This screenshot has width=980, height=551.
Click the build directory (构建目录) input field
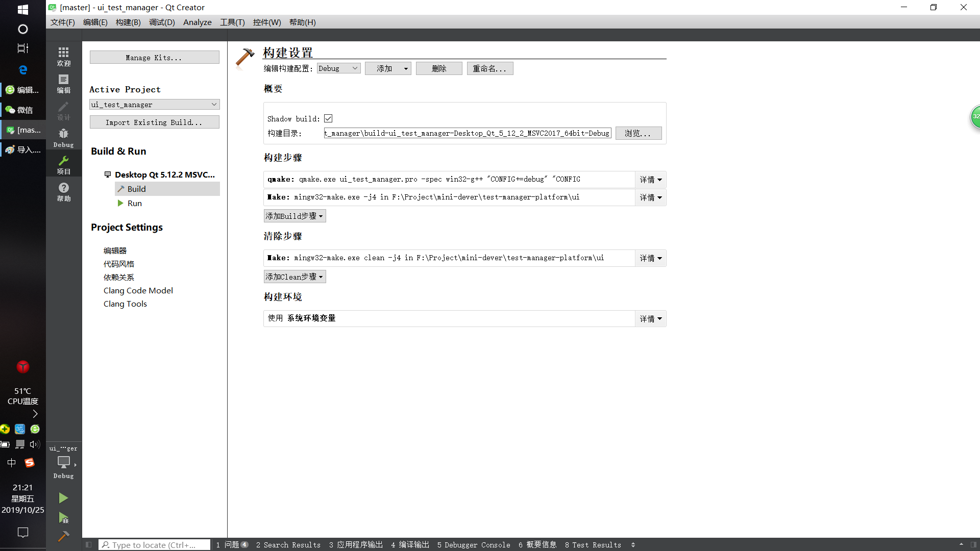pos(467,133)
